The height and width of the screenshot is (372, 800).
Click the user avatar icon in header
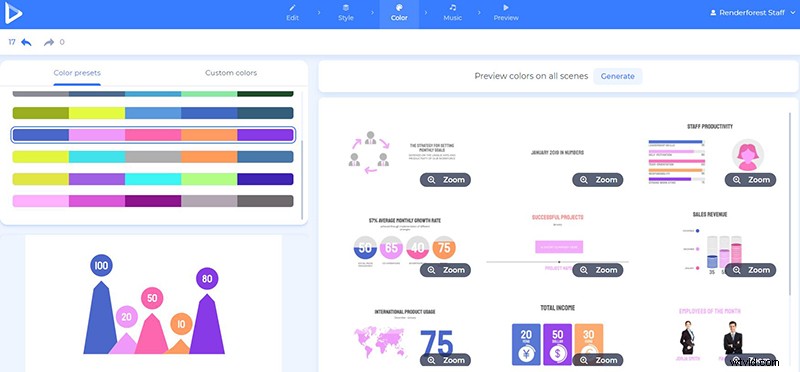coord(713,13)
